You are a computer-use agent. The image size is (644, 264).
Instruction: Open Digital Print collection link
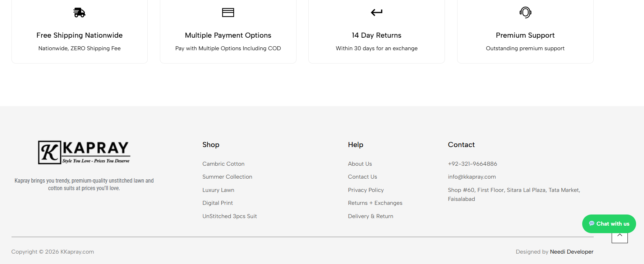pos(217,203)
